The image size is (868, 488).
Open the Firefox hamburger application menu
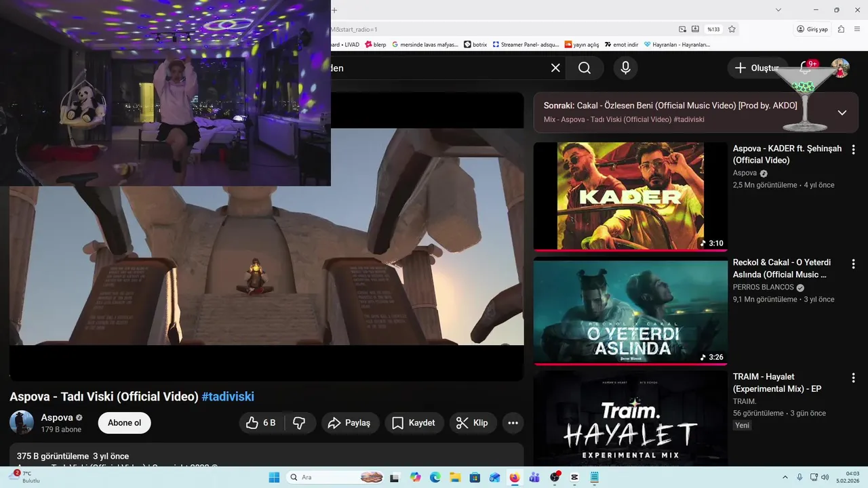(x=857, y=29)
